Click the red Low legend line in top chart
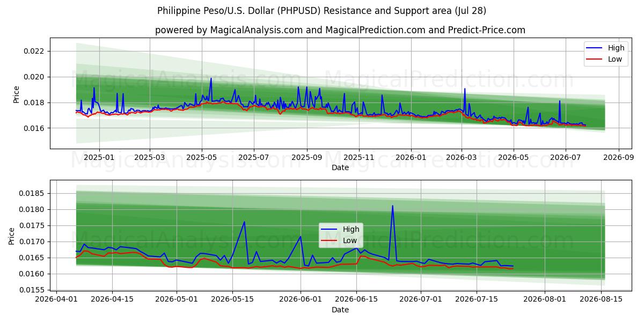Image resolution: width=644 pixels, height=322 pixels. click(595, 59)
